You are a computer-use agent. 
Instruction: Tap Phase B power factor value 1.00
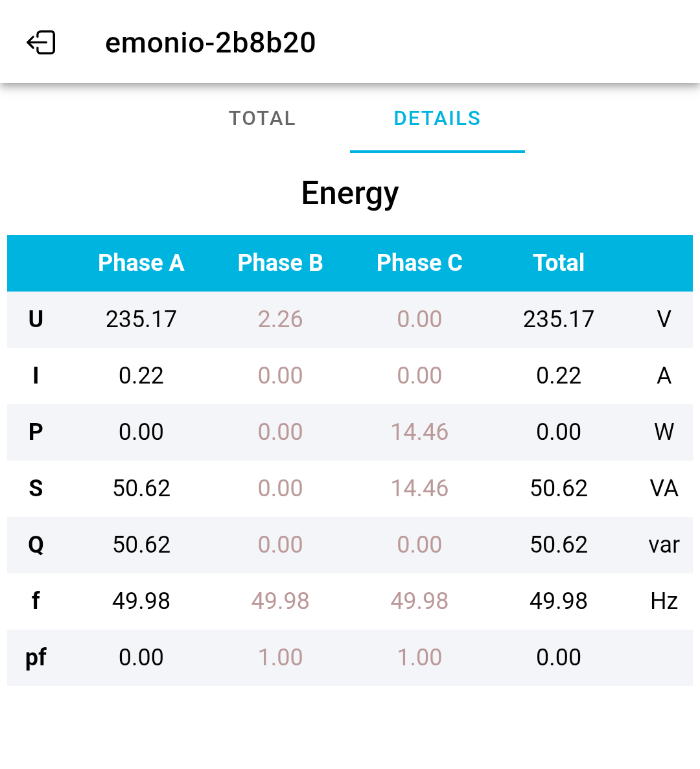click(x=280, y=658)
